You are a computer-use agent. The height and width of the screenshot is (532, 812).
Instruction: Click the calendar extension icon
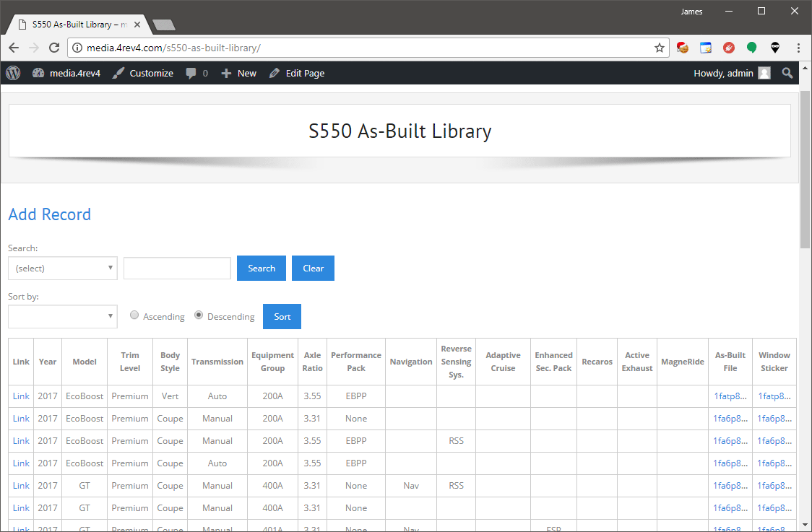(x=705, y=48)
